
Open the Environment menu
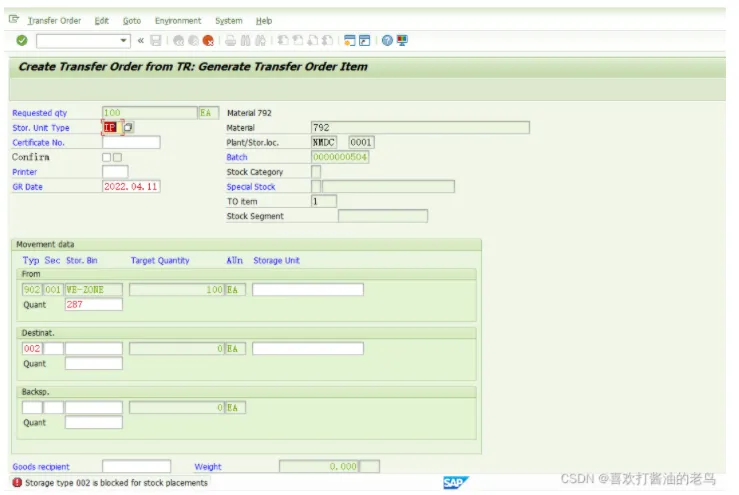click(x=178, y=21)
